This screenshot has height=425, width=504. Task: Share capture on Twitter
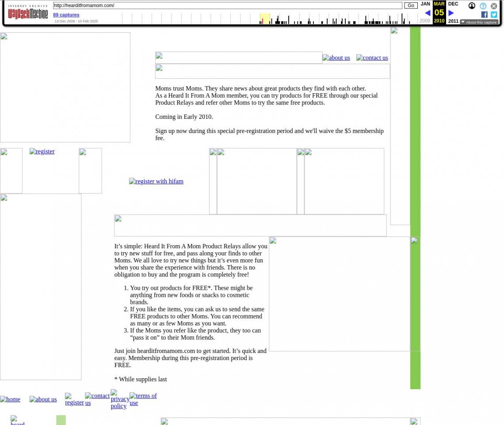pos(494,15)
